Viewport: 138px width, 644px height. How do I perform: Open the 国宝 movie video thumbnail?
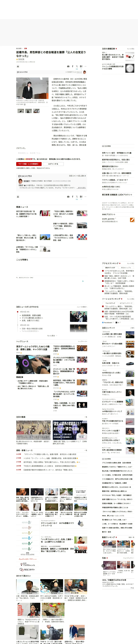point(70,430)
